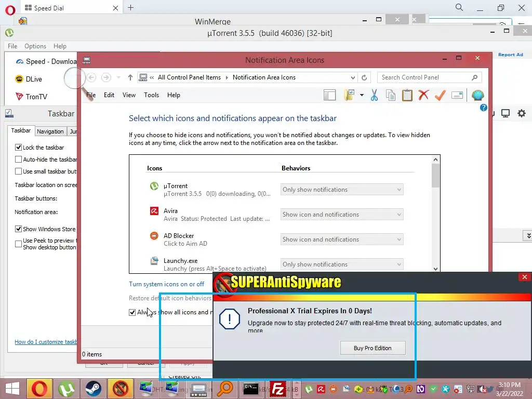The height and width of the screenshot is (399, 532).
Task: Open the Help menu in Control Panel
Action: [174, 96]
